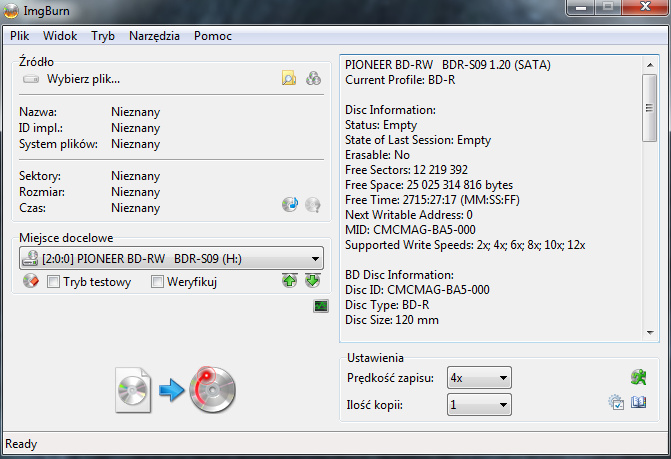
Task: Click the Current Profile: BD-R line
Action: click(400, 80)
